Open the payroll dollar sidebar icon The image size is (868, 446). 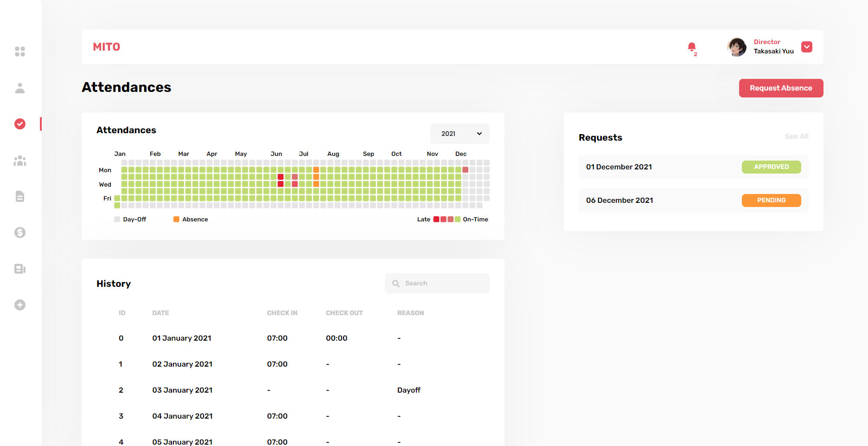[20, 233]
